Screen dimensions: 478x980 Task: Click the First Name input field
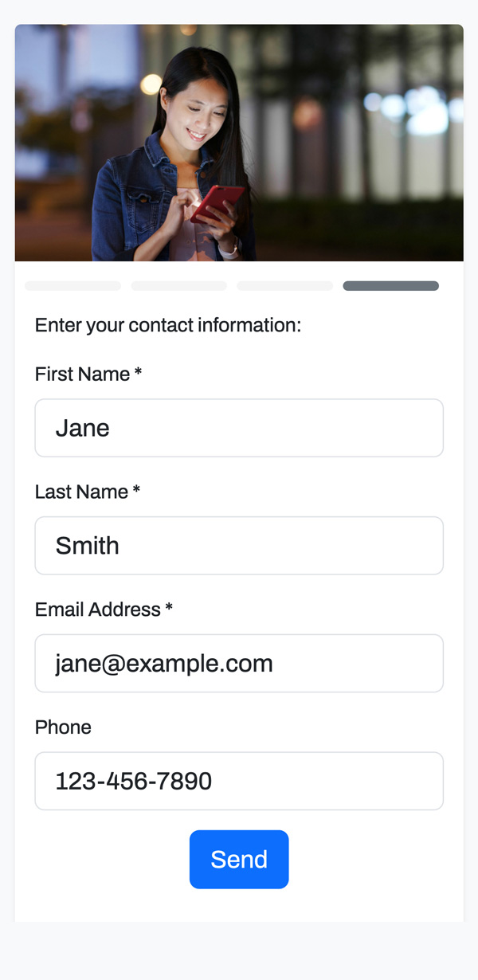(239, 428)
